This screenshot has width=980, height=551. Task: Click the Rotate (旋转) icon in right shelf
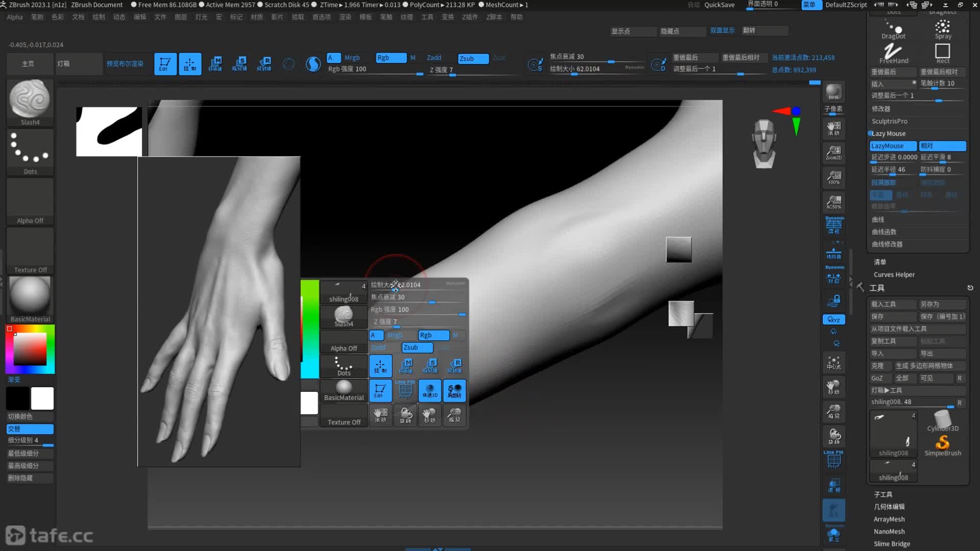pos(834,436)
